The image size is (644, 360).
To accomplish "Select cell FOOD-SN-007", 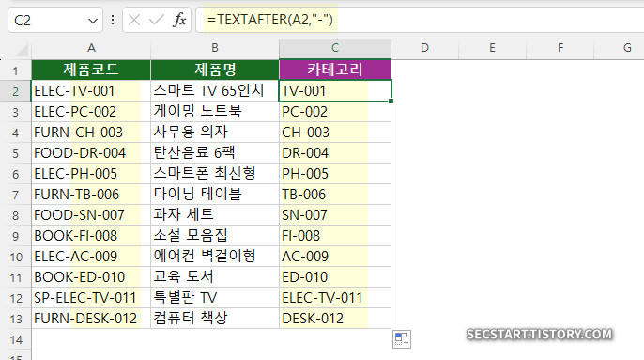I will (x=91, y=214).
